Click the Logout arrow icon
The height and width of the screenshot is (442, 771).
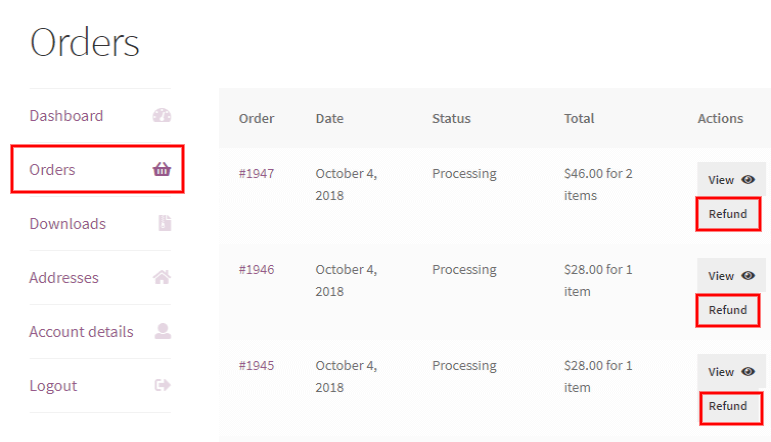[163, 385]
